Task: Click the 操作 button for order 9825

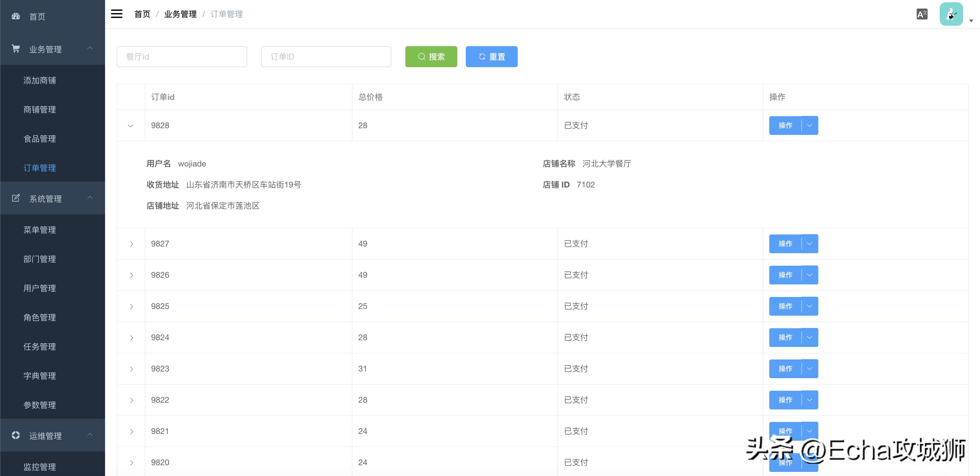Action: click(x=786, y=306)
